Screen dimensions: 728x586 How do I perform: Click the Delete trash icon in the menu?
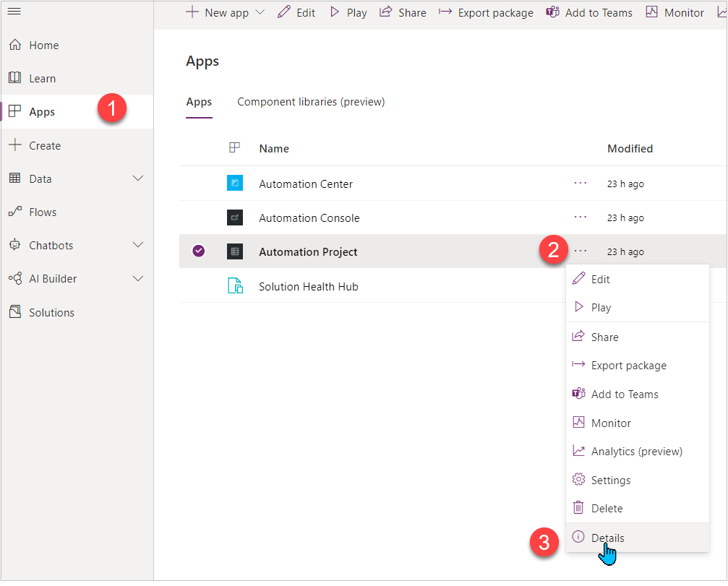578,508
